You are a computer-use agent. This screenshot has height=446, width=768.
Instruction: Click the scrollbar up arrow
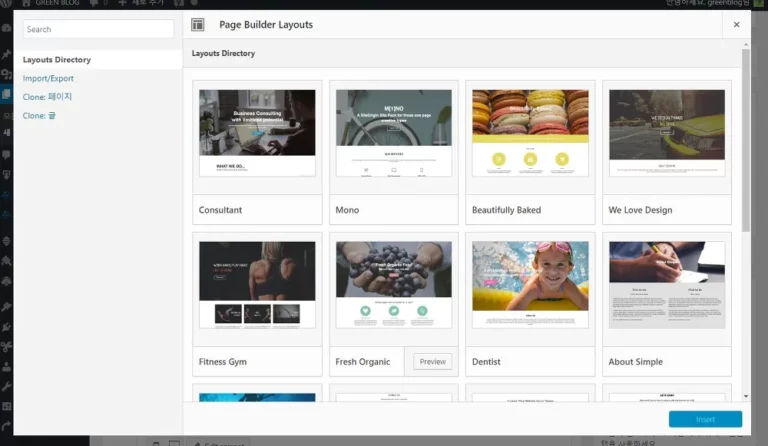click(745, 45)
